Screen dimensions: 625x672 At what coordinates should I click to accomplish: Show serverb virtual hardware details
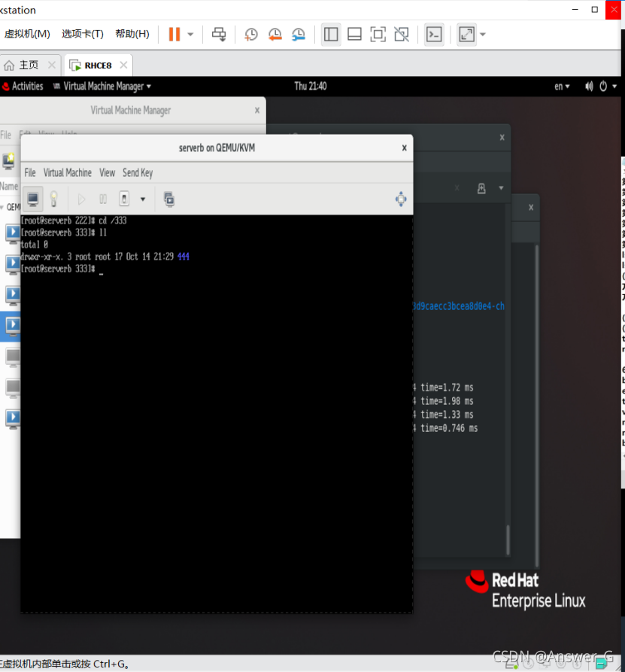coord(53,199)
